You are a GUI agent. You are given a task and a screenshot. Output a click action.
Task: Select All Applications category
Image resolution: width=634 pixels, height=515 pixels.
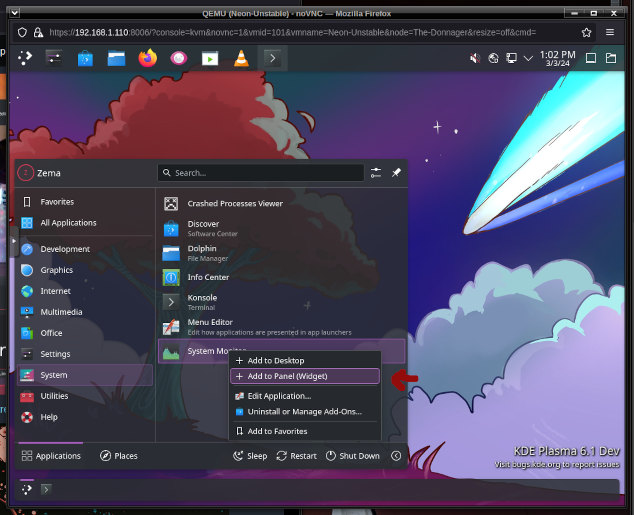pyautogui.click(x=85, y=223)
